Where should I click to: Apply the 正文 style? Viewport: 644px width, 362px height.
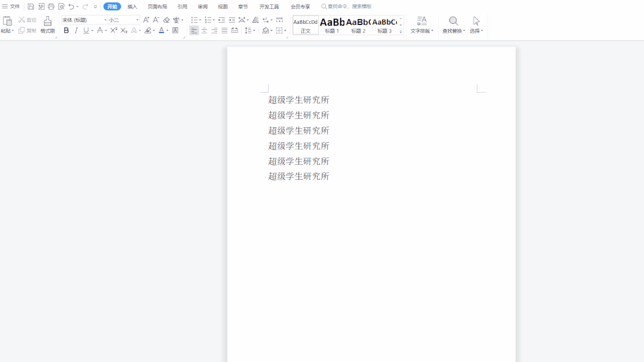[x=306, y=25]
